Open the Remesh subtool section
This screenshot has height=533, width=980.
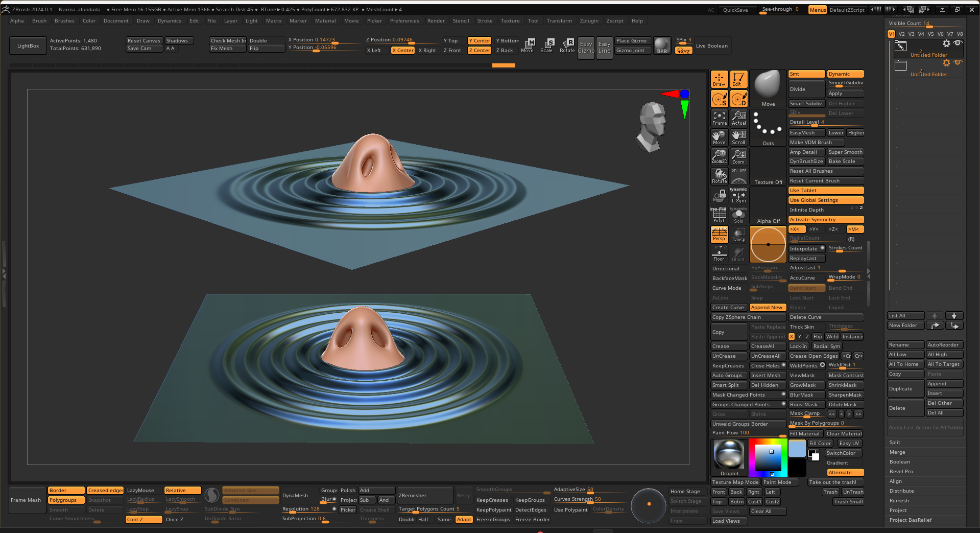(899, 501)
